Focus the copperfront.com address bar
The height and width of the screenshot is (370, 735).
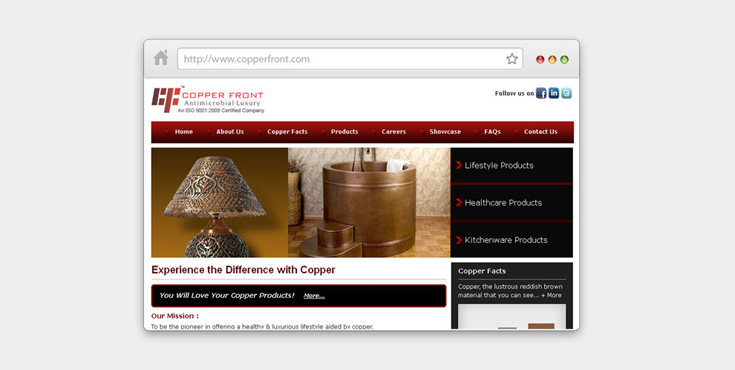click(350, 59)
